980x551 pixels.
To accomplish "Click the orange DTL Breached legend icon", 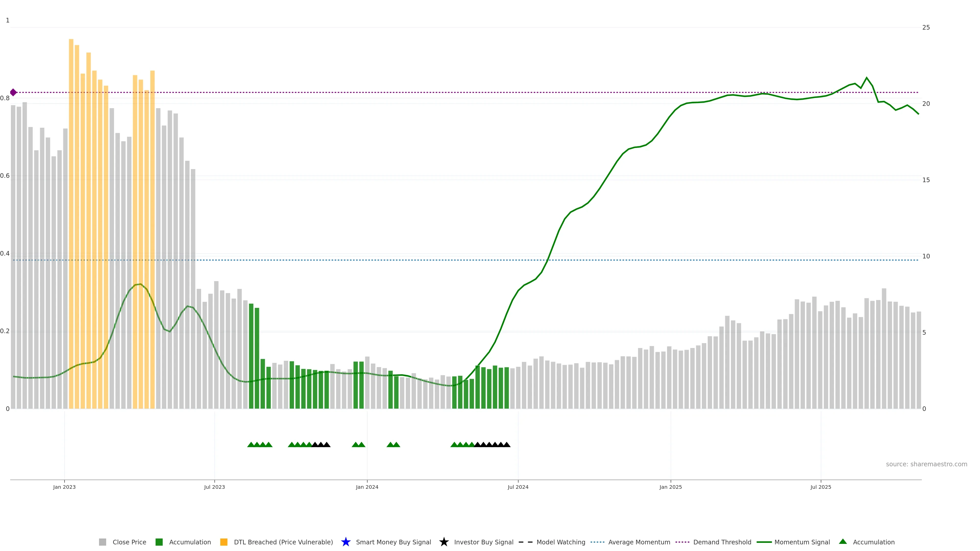I will tap(224, 542).
